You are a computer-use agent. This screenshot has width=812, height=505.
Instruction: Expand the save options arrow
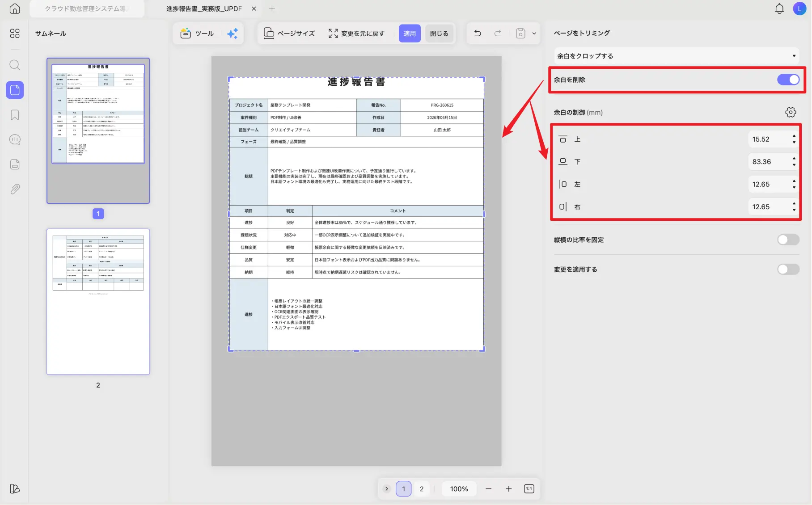(x=534, y=34)
